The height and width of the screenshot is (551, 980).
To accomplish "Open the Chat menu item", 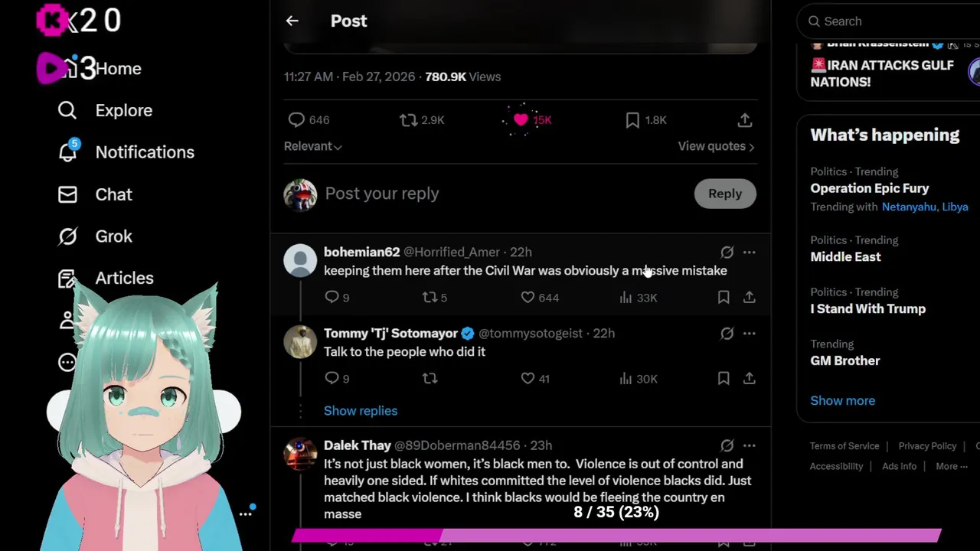I will click(96, 194).
